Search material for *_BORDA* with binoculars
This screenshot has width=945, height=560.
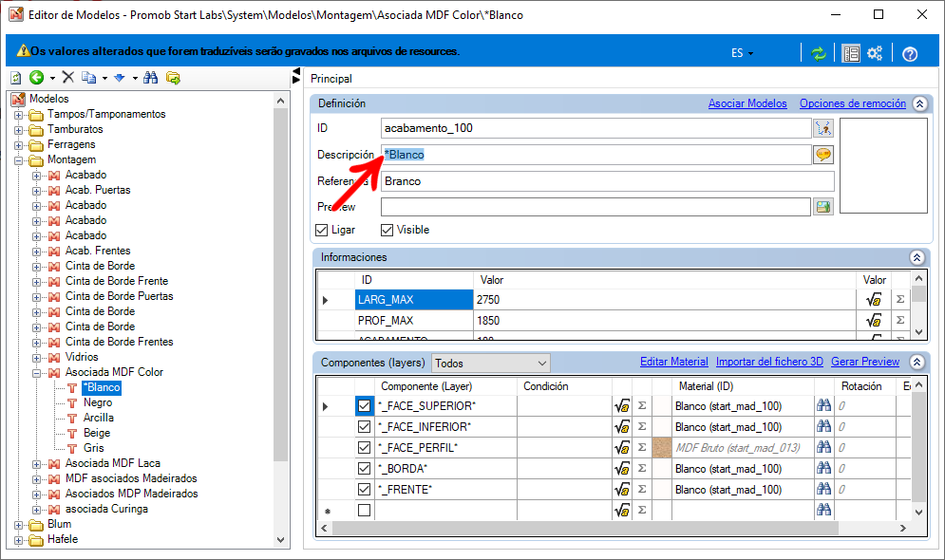[823, 468]
